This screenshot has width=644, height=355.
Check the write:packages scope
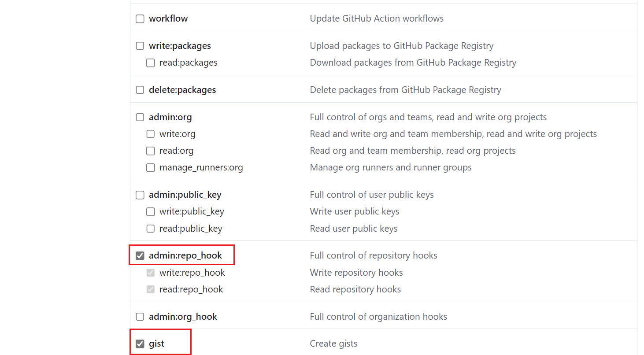point(140,46)
